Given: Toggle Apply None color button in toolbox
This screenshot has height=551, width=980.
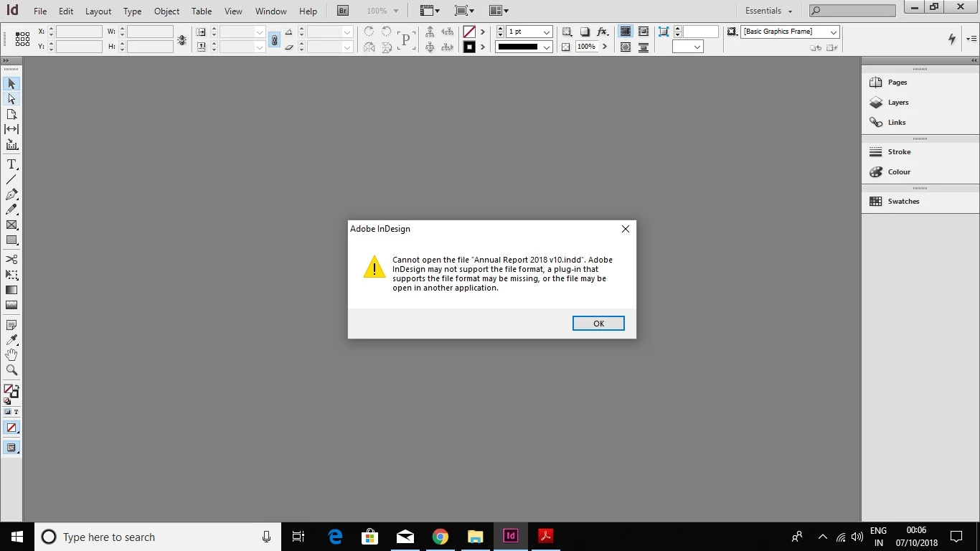Looking at the screenshot, I should (x=11, y=428).
